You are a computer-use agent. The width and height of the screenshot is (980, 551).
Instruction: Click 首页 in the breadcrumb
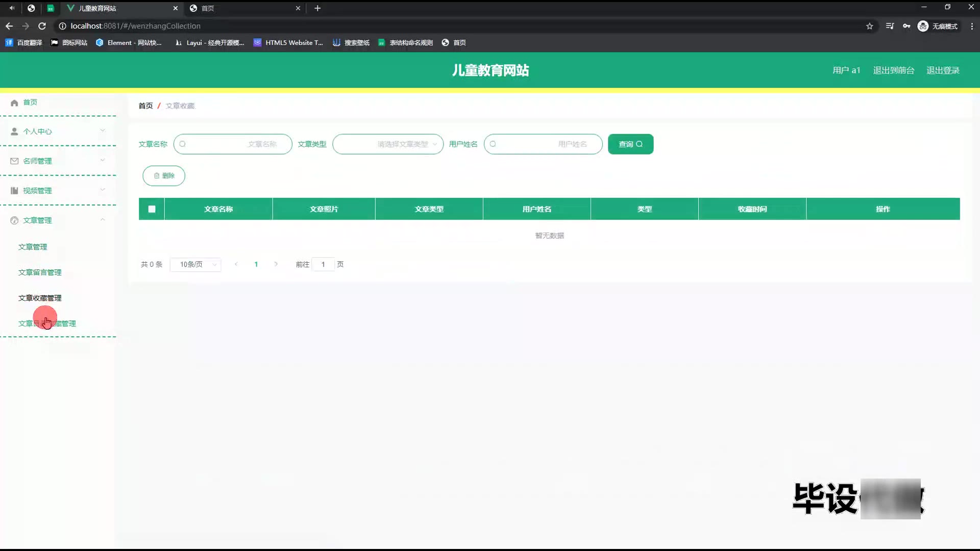145,106
